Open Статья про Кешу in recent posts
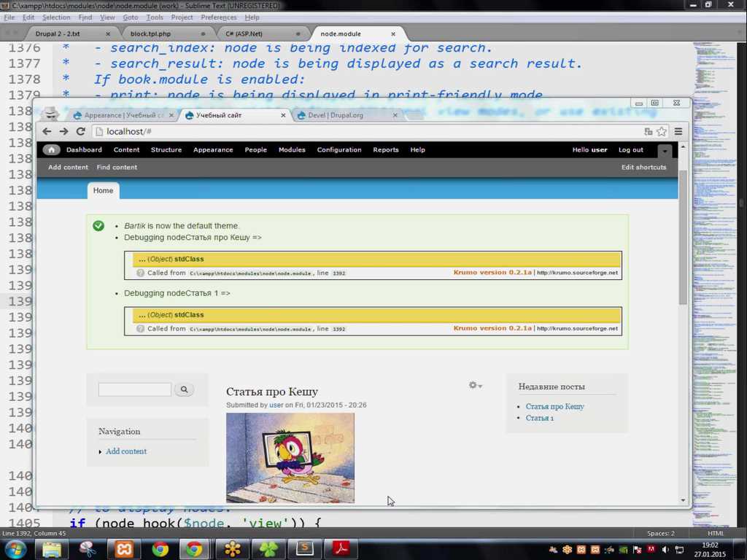Image resolution: width=747 pixels, height=560 pixels. pos(554,406)
